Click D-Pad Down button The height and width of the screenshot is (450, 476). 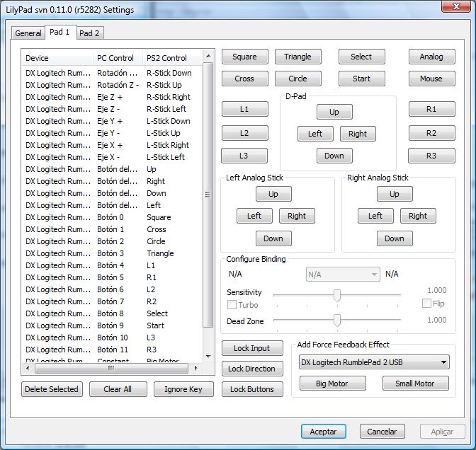(x=334, y=156)
